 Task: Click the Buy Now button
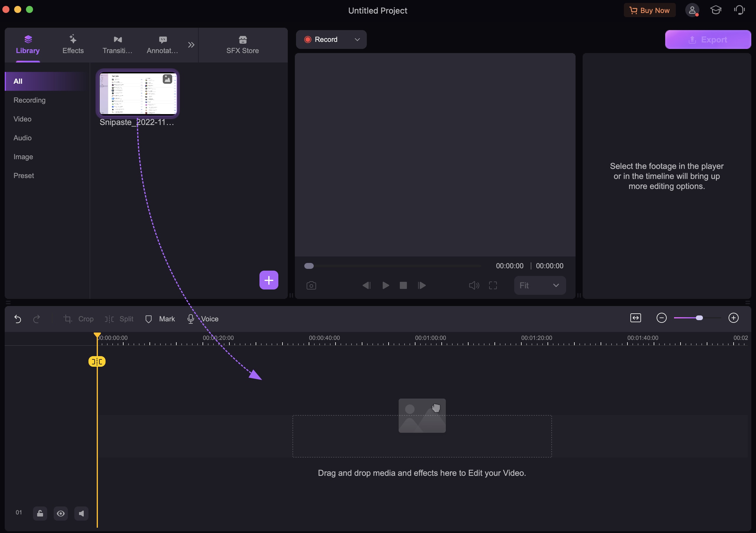click(650, 10)
